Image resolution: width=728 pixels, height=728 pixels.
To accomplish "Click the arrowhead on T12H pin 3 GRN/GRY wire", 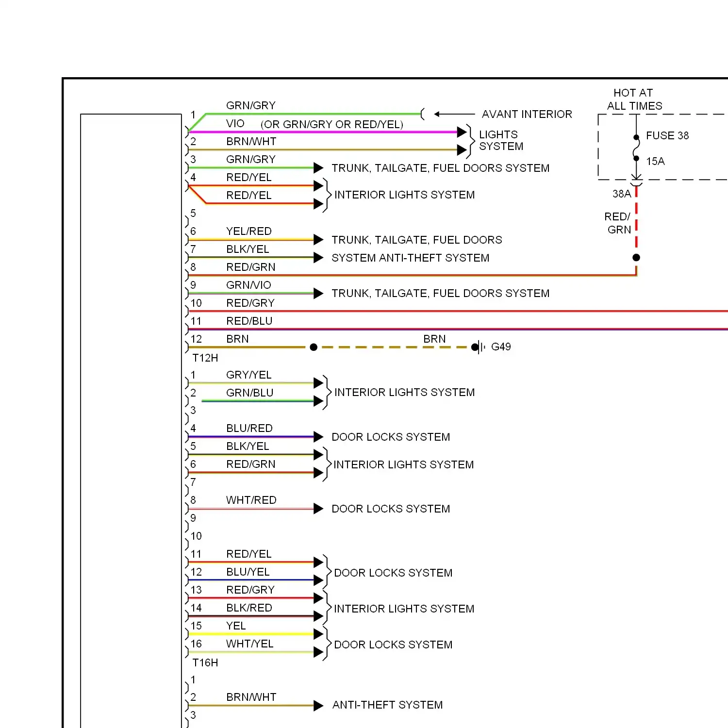I will (x=318, y=168).
